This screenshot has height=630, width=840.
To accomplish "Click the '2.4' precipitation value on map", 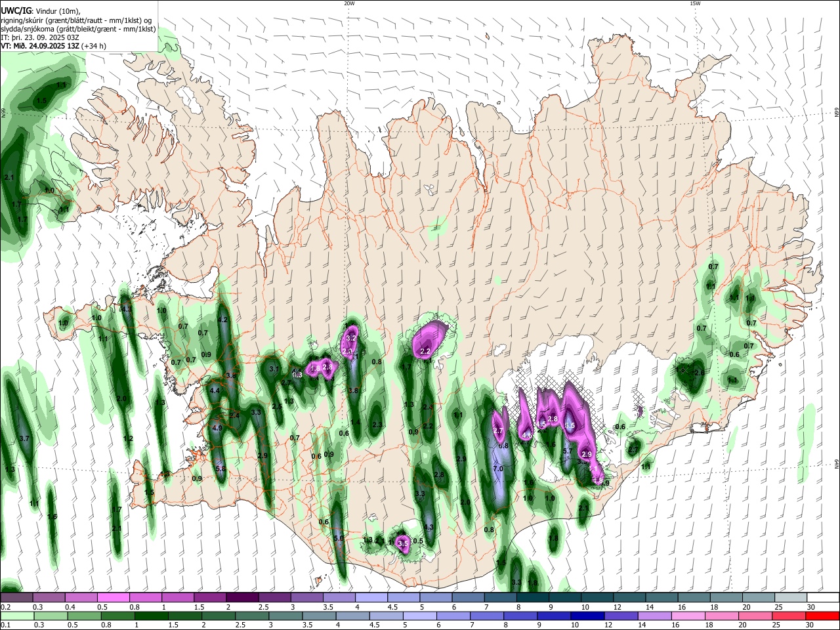I will 234,415.
